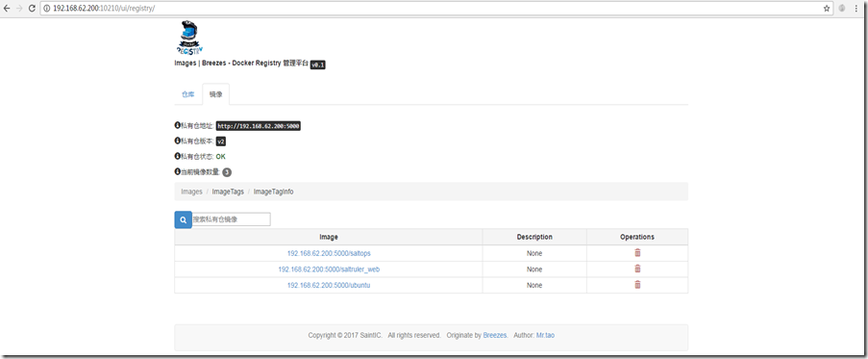Click the green OK status text

pos(221,157)
